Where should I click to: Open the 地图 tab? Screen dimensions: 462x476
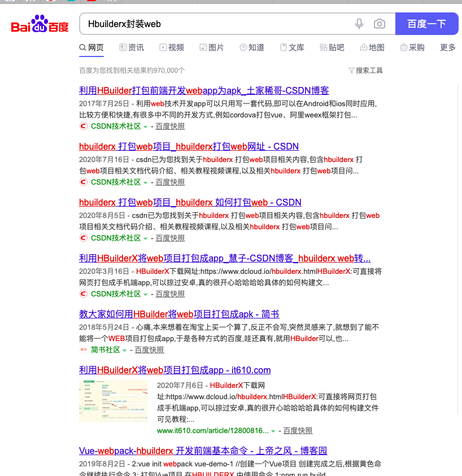372,47
